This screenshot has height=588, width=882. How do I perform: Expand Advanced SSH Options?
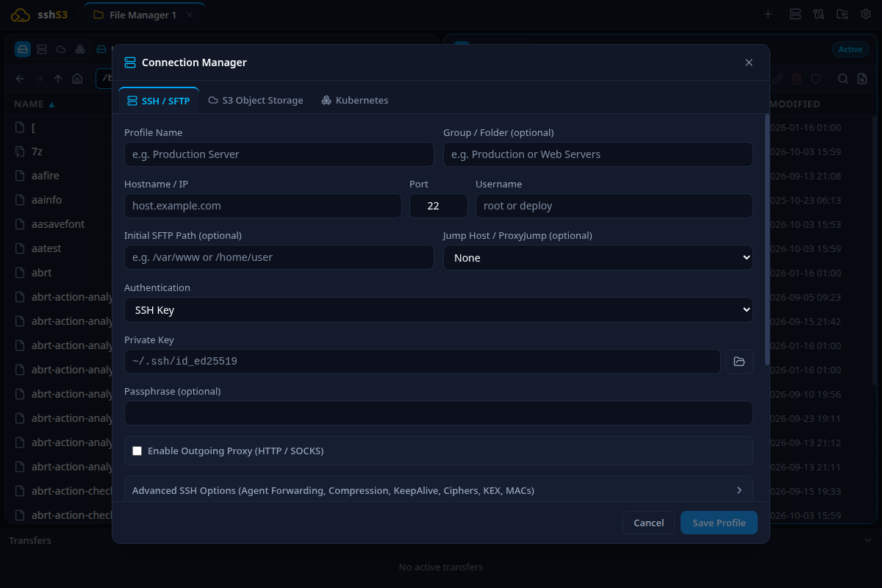click(x=438, y=490)
